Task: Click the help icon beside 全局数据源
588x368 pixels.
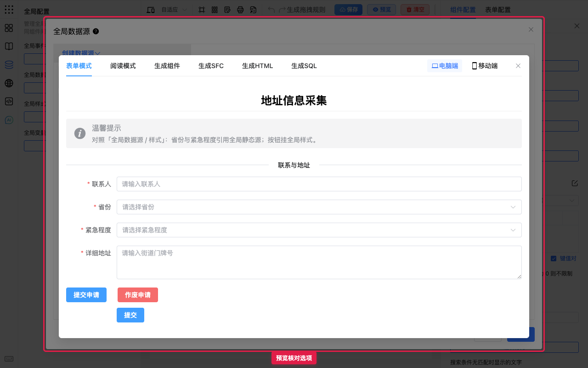Action: pos(96,31)
